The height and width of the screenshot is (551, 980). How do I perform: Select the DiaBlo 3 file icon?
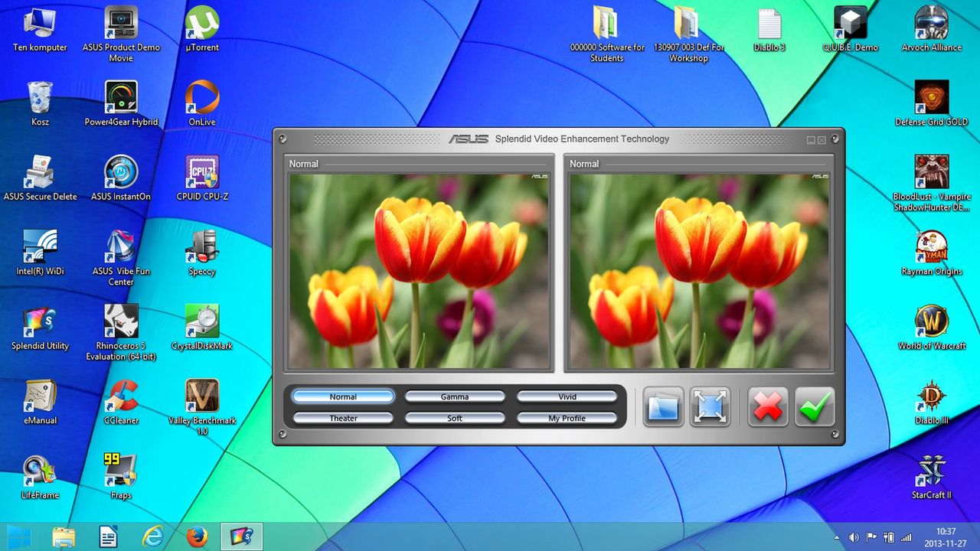tap(769, 30)
